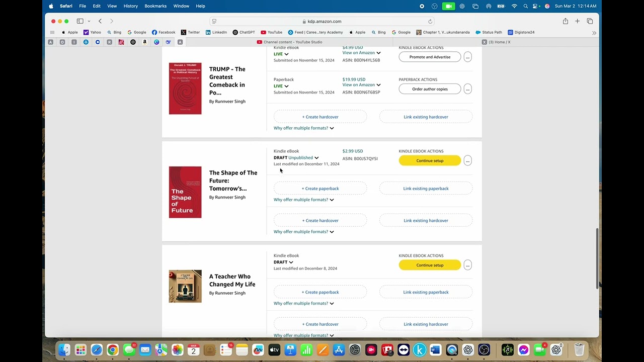Open more actions for A Teacher eBook
Image resolution: width=644 pixels, height=362 pixels.
coord(467,265)
